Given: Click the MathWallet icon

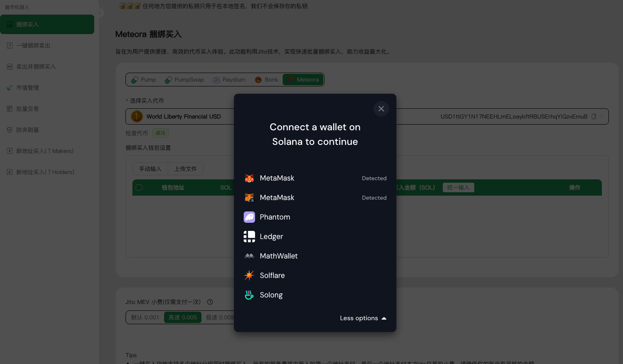Looking at the screenshot, I should point(249,256).
